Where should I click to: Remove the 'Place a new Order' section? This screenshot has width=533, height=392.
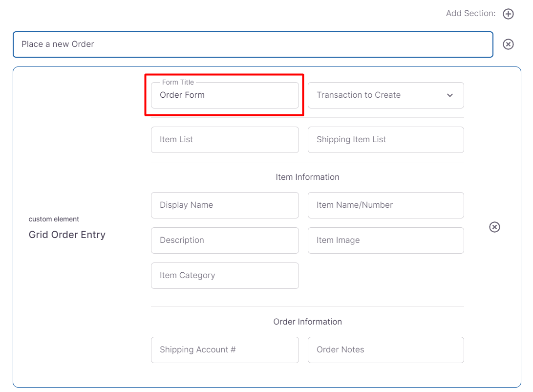[x=508, y=44]
